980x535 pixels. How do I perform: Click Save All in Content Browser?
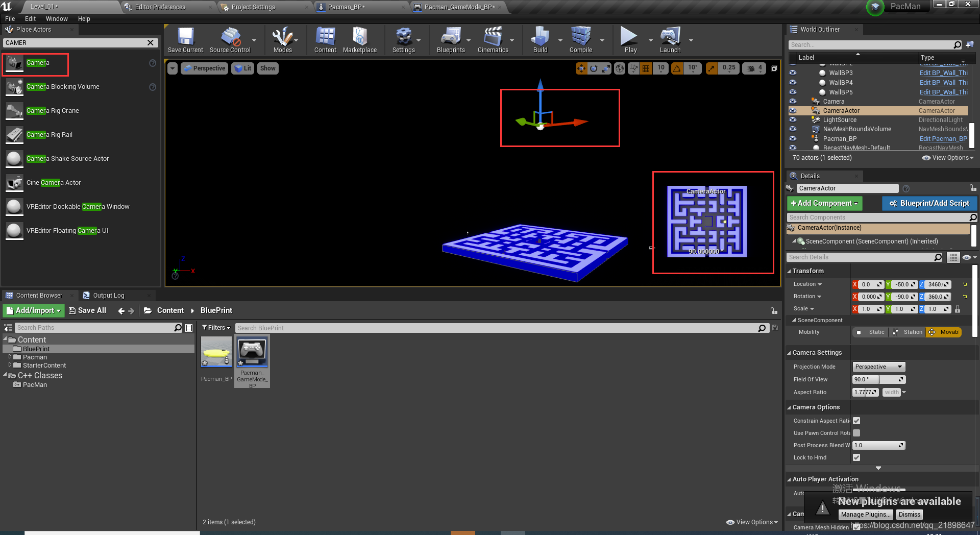pyautogui.click(x=87, y=310)
